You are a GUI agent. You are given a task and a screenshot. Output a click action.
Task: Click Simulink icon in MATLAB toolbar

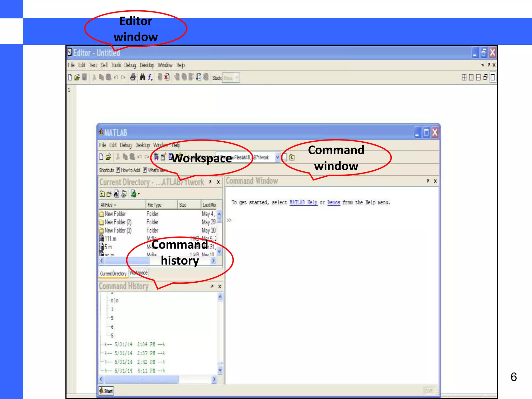coord(156,157)
